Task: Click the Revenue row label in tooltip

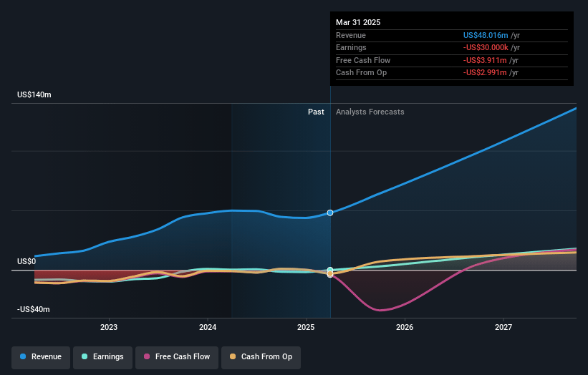Action: pyautogui.click(x=351, y=35)
